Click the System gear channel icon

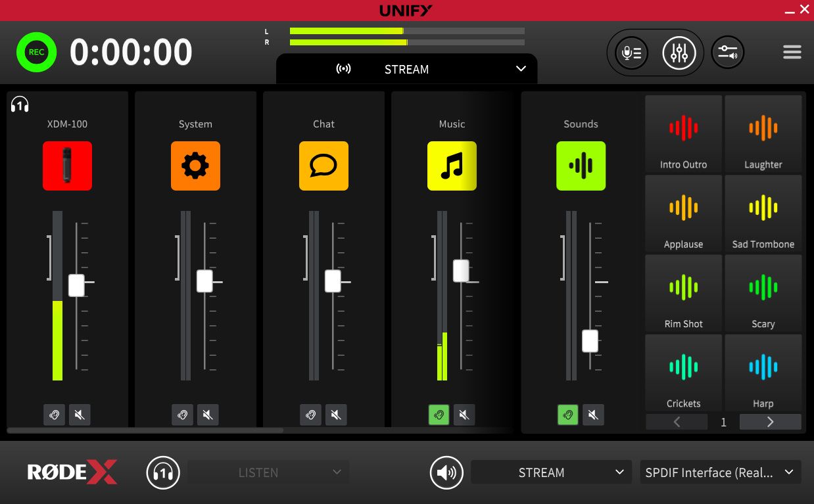click(195, 166)
